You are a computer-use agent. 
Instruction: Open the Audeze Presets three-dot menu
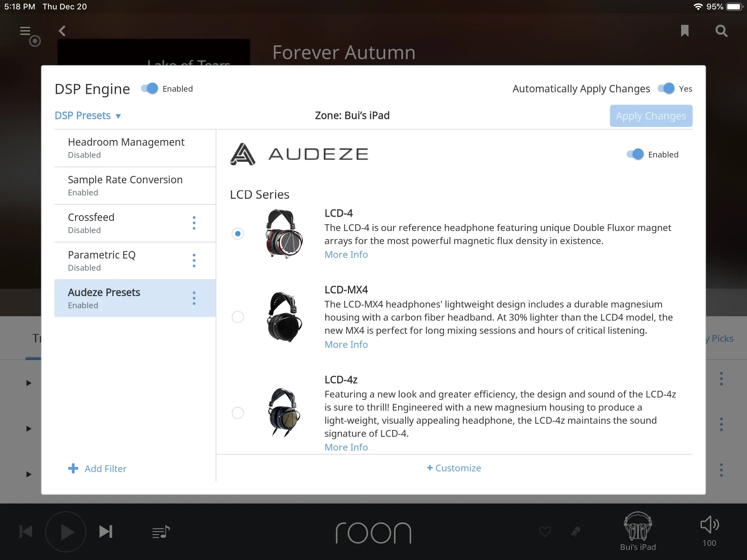pyautogui.click(x=194, y=298)
